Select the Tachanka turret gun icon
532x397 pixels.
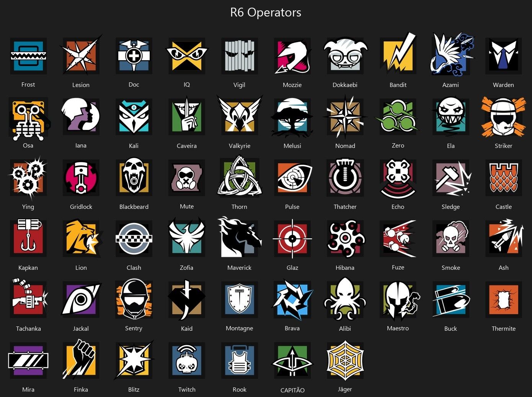[29, 298]
